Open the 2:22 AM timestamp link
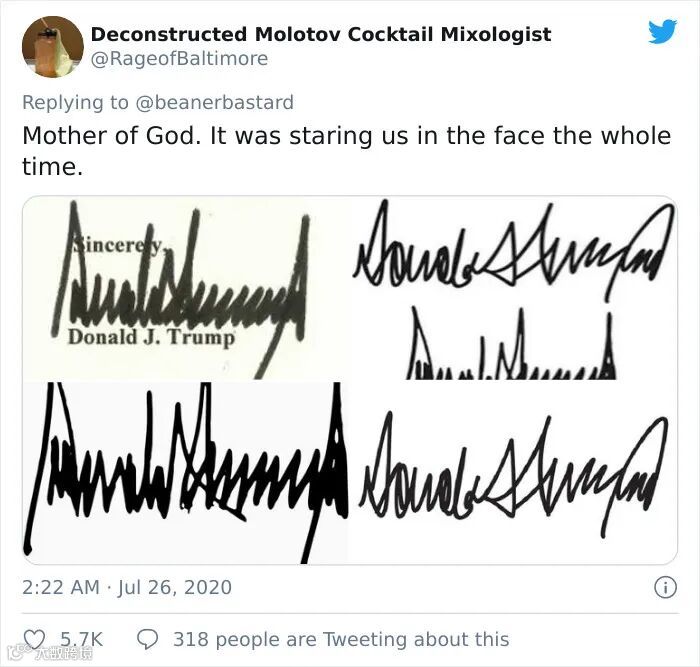 tap(60, 587)
